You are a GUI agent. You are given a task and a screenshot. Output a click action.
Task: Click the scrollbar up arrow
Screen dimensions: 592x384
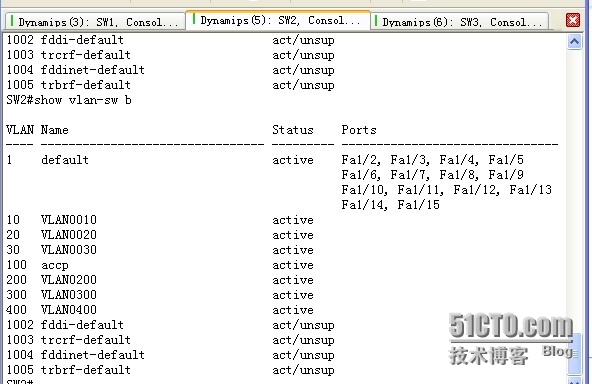(x=574, y=42)
